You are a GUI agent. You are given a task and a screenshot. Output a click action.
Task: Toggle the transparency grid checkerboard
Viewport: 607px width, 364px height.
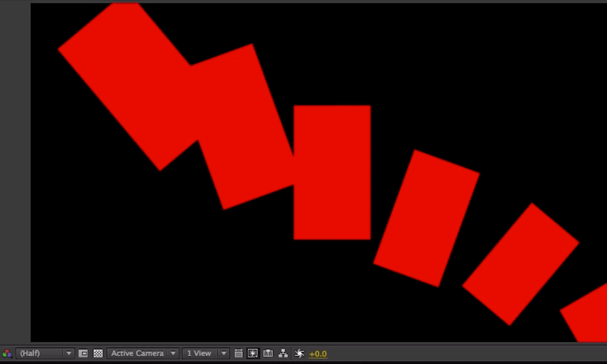(x=98, y=353)
